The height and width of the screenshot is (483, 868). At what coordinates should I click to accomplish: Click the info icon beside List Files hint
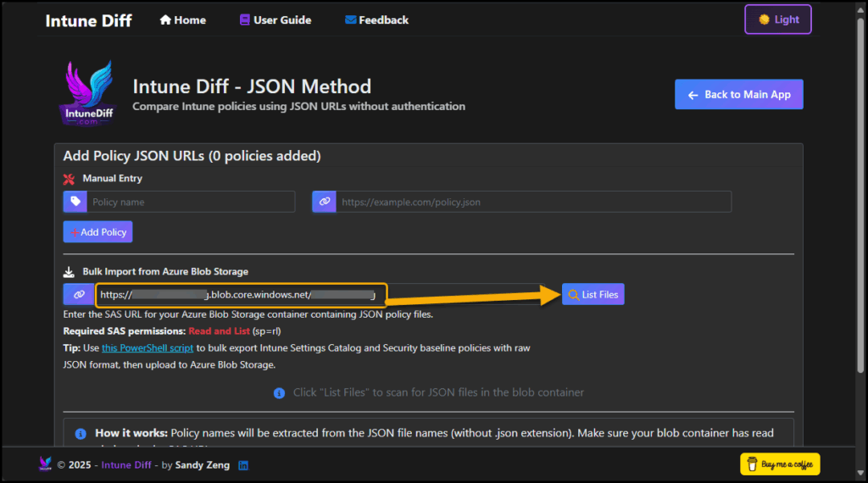(x=279, y=393)
